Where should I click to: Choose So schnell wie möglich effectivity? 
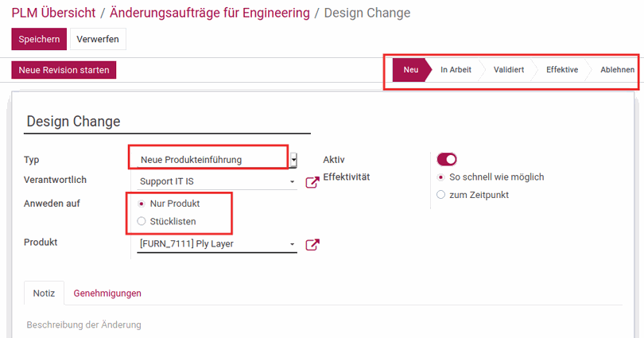coord(440,177)
